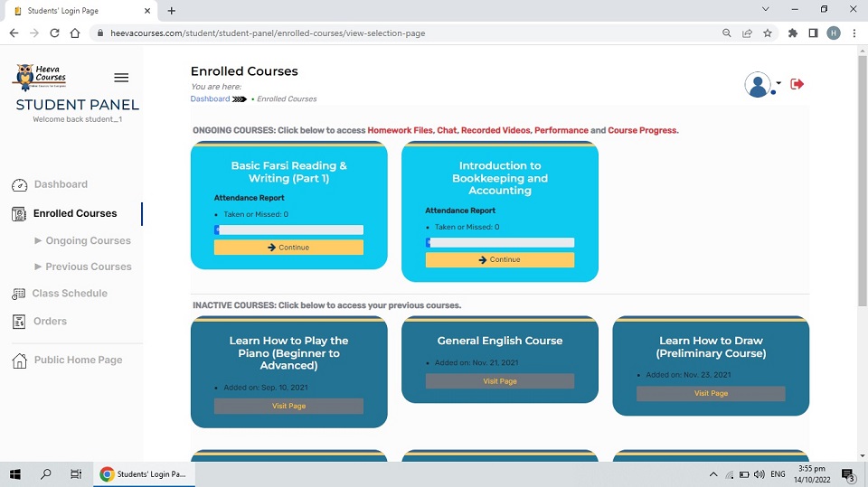Go to Public Home Page
The height and width of the screenshot is (487, 868).
pos(78,360)
